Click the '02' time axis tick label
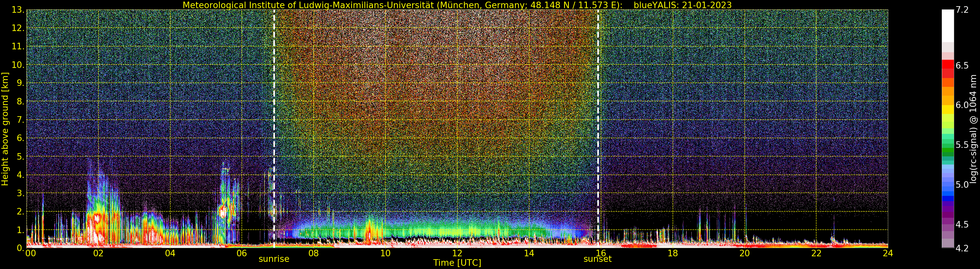 98,253
